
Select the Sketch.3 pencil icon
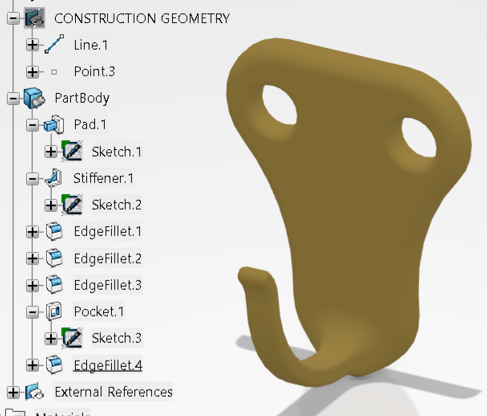coord(72,337)
